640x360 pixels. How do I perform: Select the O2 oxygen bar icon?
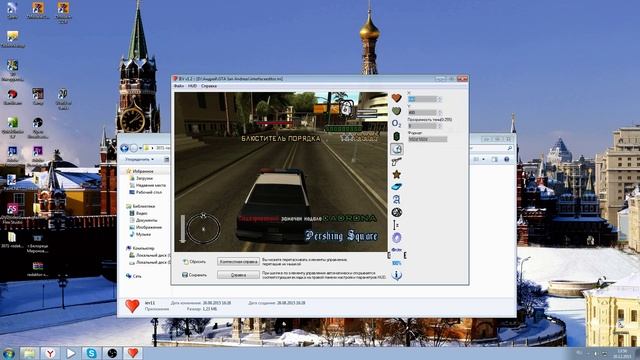tap(396, 123)
